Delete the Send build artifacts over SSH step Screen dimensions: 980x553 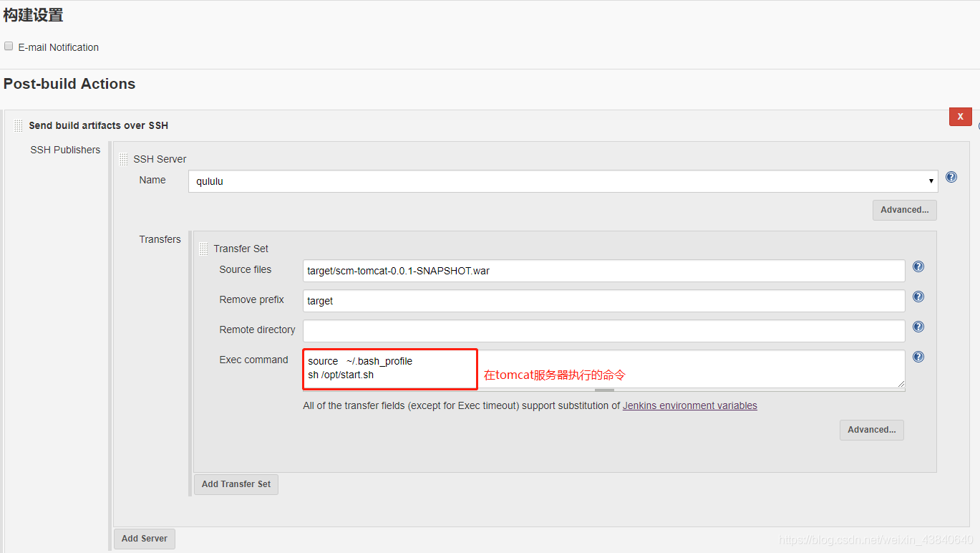[x=960, y=116]
